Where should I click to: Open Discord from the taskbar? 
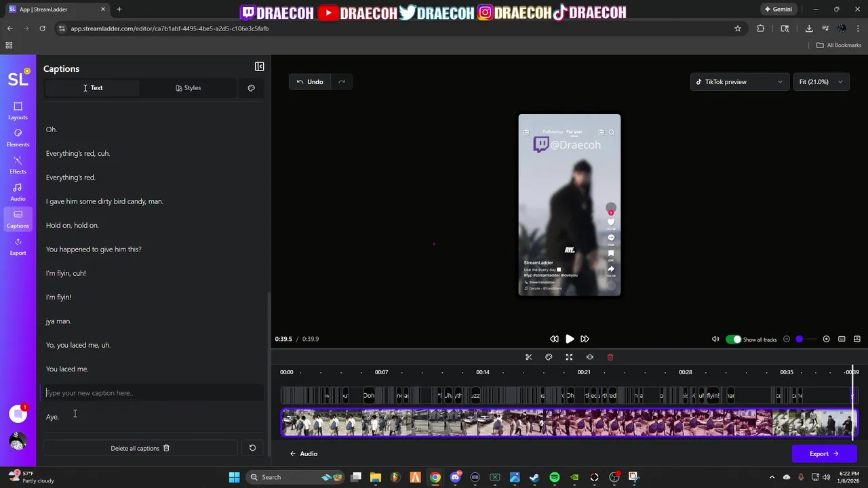tap(455, 477)
